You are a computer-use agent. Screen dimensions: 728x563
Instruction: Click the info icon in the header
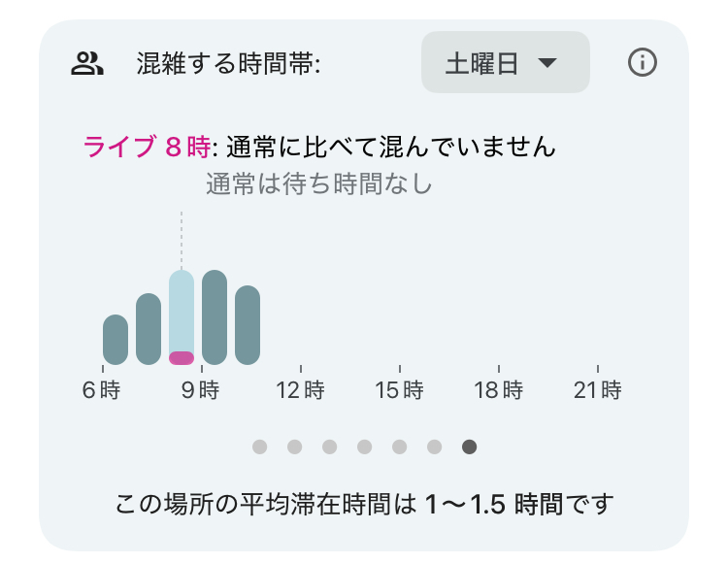coord(643,63)
